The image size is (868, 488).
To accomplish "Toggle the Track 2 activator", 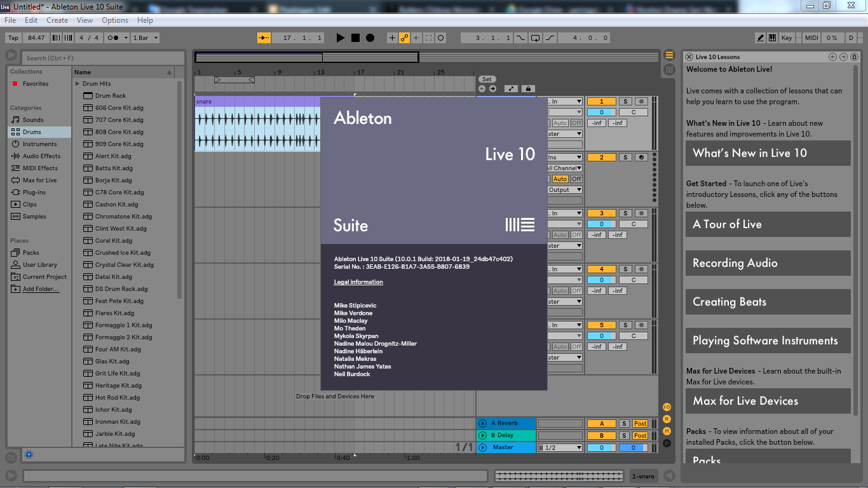I will coord(601,158).
